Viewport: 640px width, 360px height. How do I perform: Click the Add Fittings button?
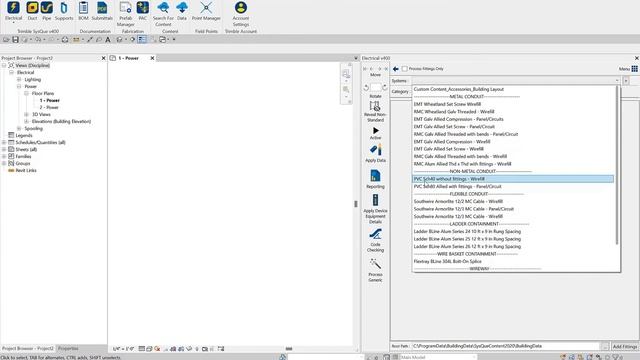(625, 346)
